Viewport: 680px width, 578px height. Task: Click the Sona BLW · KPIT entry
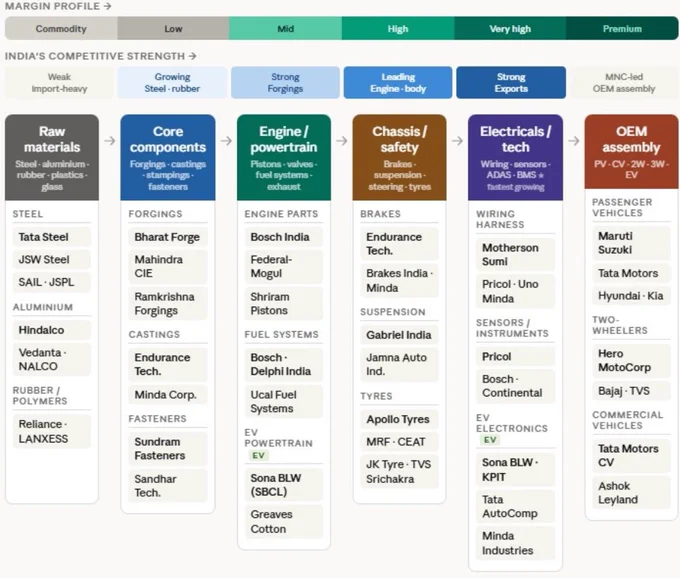515,470
